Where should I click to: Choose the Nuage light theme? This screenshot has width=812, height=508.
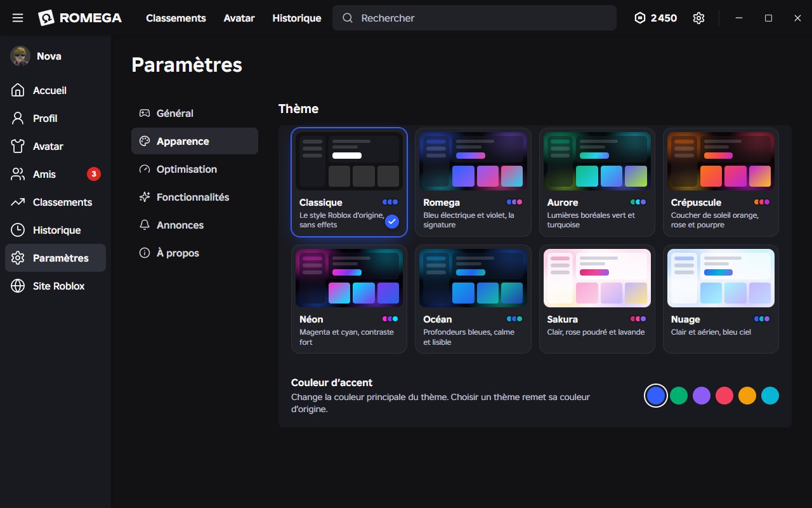(721, 299)
